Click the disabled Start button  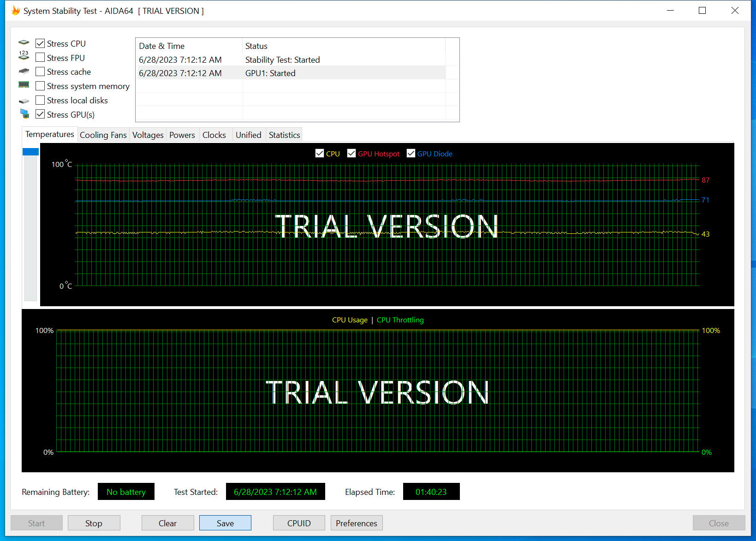36,523
